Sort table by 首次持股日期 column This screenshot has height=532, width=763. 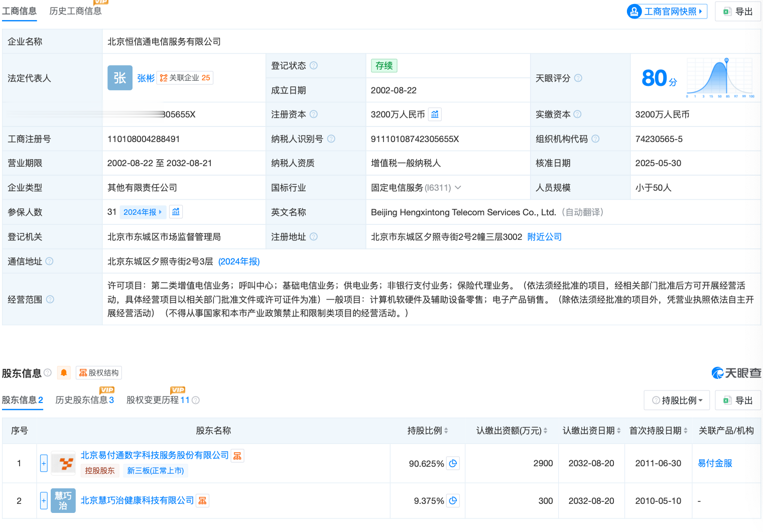coord(686,431)
